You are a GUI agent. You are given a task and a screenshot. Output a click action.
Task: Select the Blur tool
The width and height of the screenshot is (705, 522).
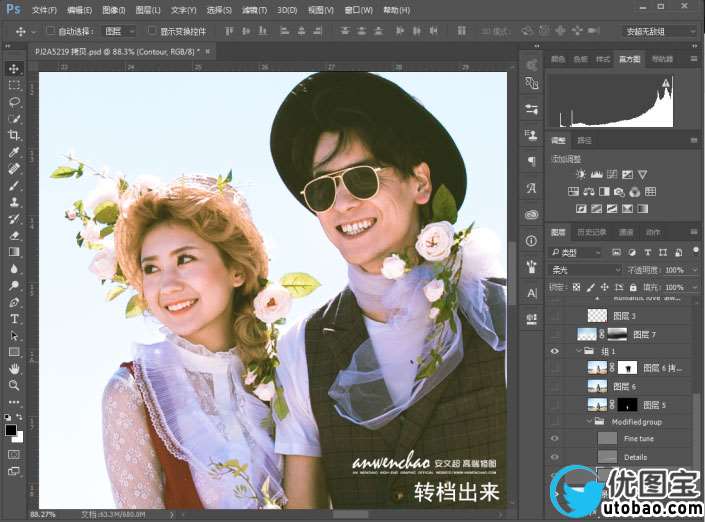(14, 268)
